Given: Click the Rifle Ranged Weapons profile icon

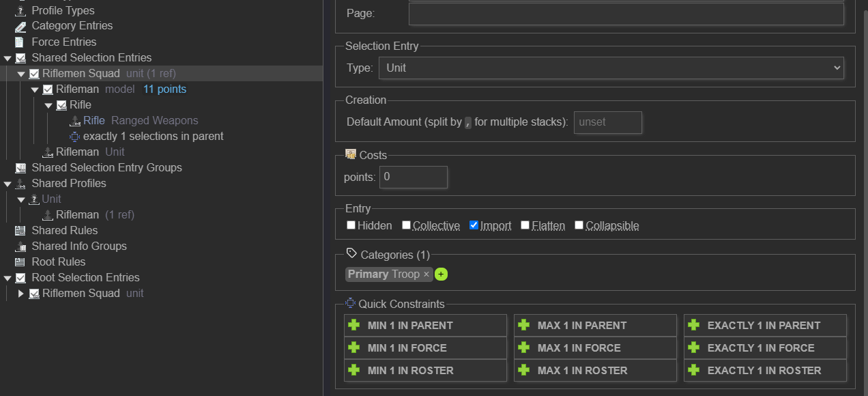Looking at the screenshot, I should point(75,121).
